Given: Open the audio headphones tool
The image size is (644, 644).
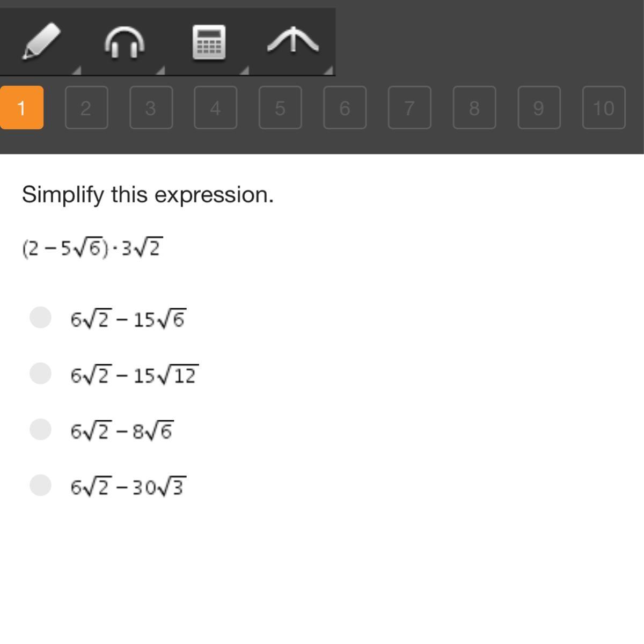Looking at the screenshot, I should (125, 42).
